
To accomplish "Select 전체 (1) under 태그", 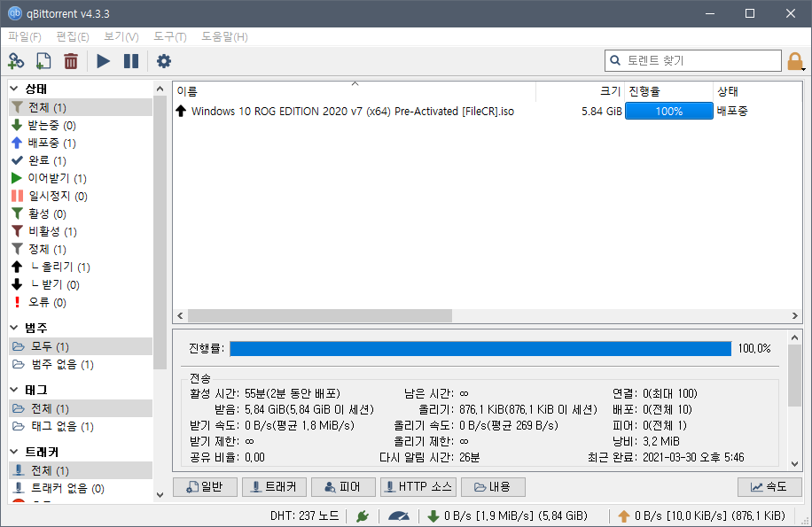I will point(81,408).
